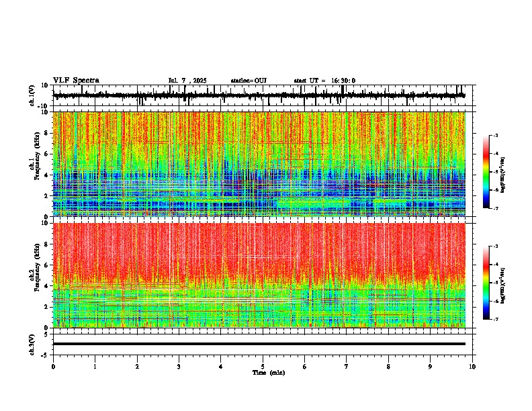Screen dimensions: 532x411
Task: Click time axis tick label "1"
Action: [95, 367]
